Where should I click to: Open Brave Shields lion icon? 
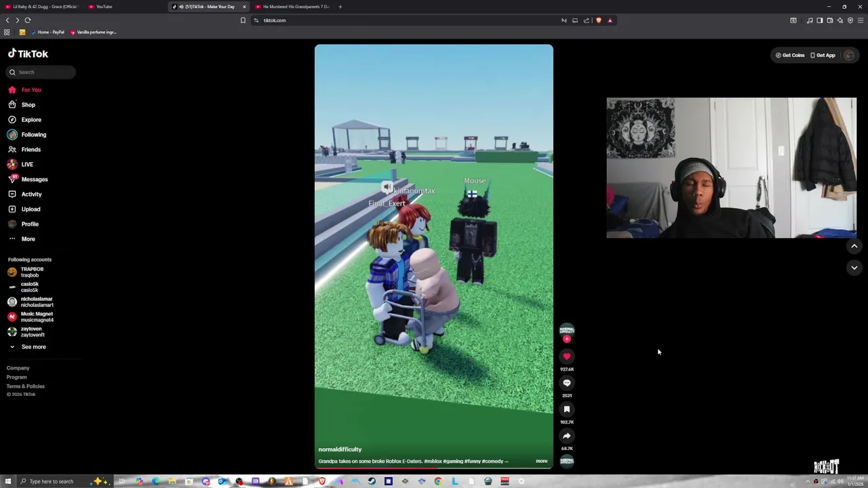click(x=598, y=20)
